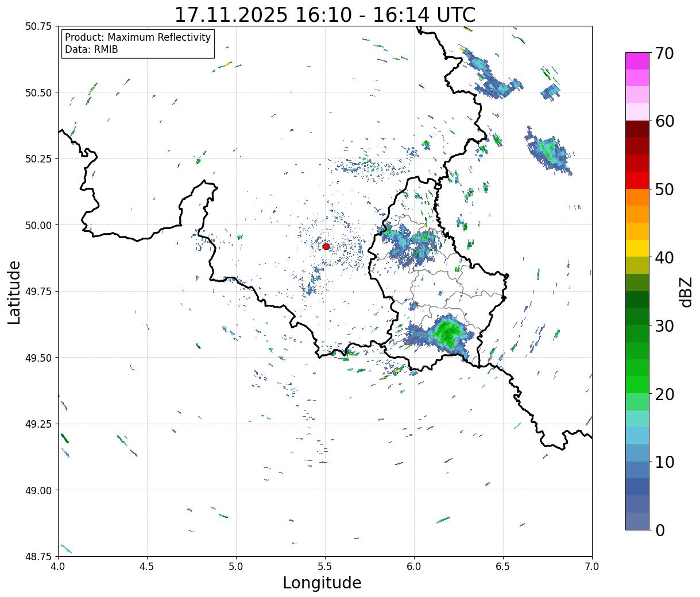Click the yellow colorbar band above 40
Screen dimensions: 700x597
pos(637,248)
